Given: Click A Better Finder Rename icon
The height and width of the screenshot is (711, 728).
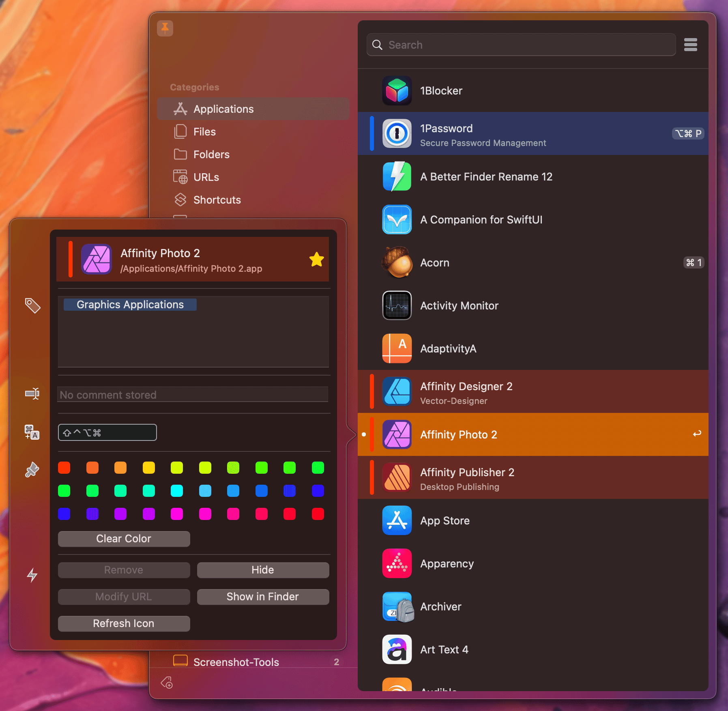Looking at the screenshot, I should pos(397,176).
